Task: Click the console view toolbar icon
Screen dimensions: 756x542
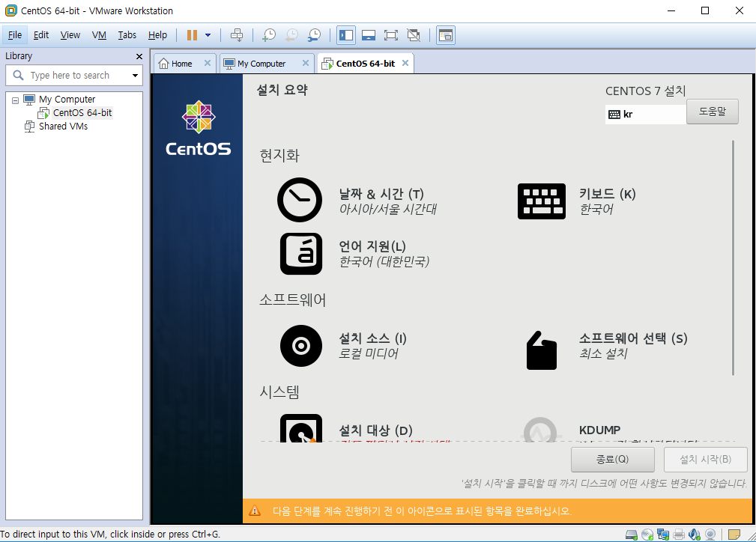Action: 446,35
